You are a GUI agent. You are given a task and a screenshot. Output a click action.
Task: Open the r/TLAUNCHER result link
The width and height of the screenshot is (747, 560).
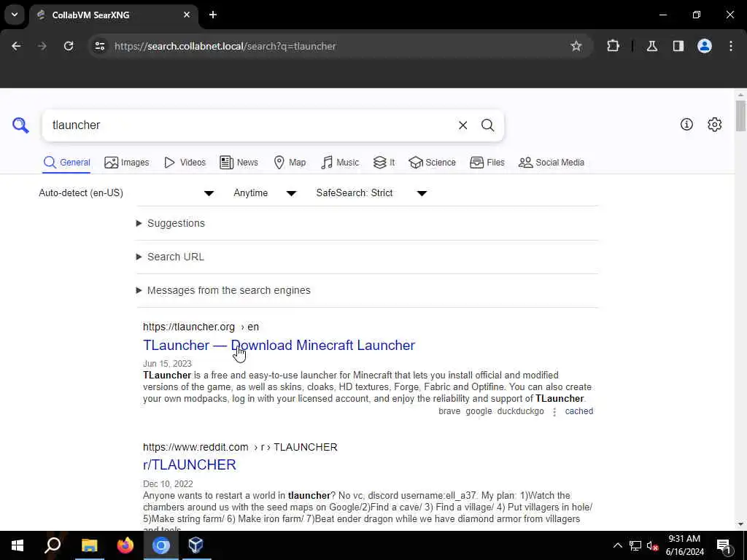coord(190,464)
